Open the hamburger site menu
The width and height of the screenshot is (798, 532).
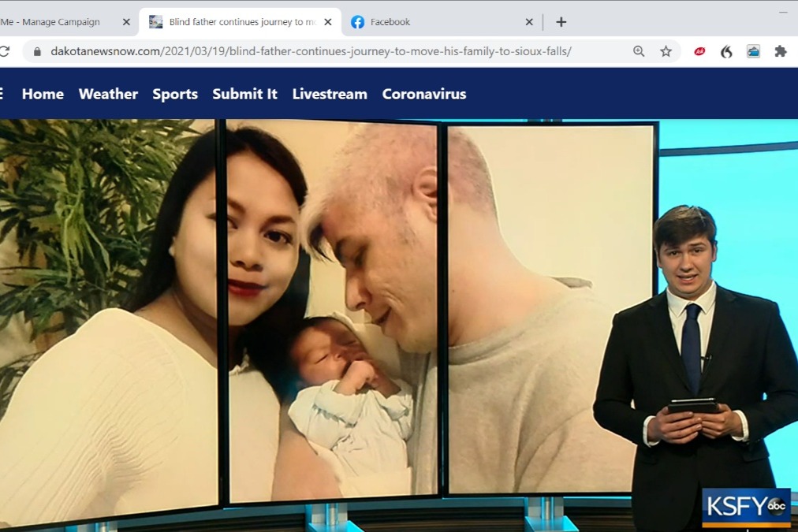2,94
